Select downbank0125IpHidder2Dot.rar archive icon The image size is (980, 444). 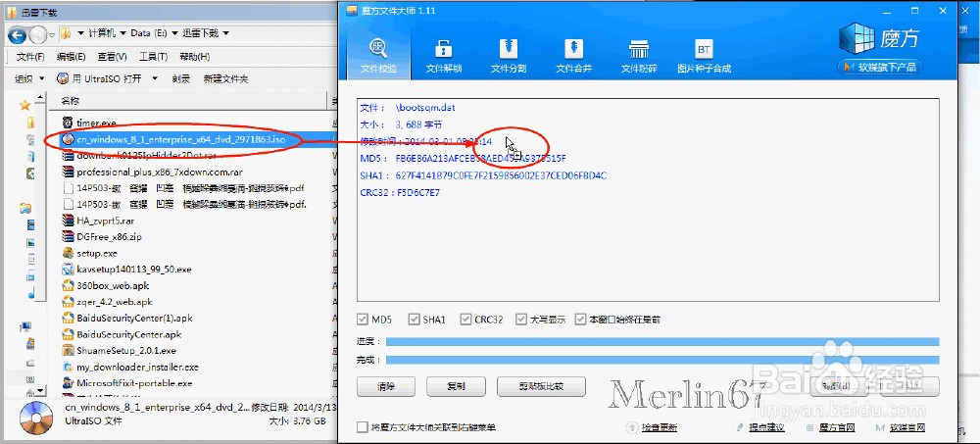69,156
